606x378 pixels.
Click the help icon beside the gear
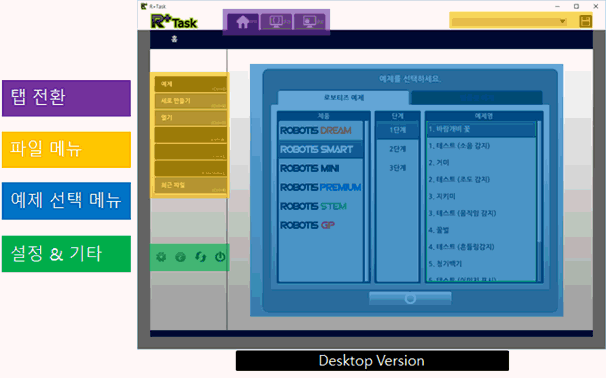(180, 257)
